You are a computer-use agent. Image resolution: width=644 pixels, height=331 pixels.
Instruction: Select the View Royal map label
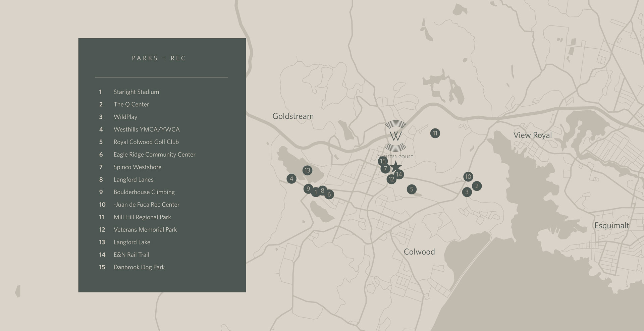coord(532,135)
